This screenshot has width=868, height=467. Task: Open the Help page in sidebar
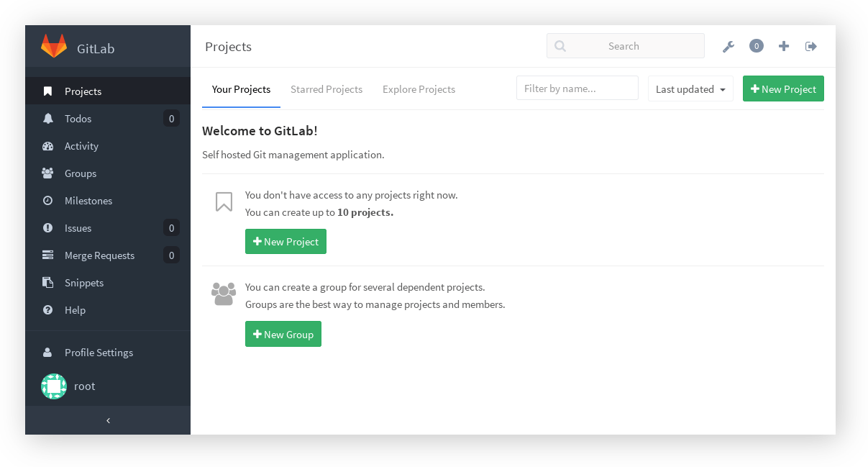[x=75, y=310]
